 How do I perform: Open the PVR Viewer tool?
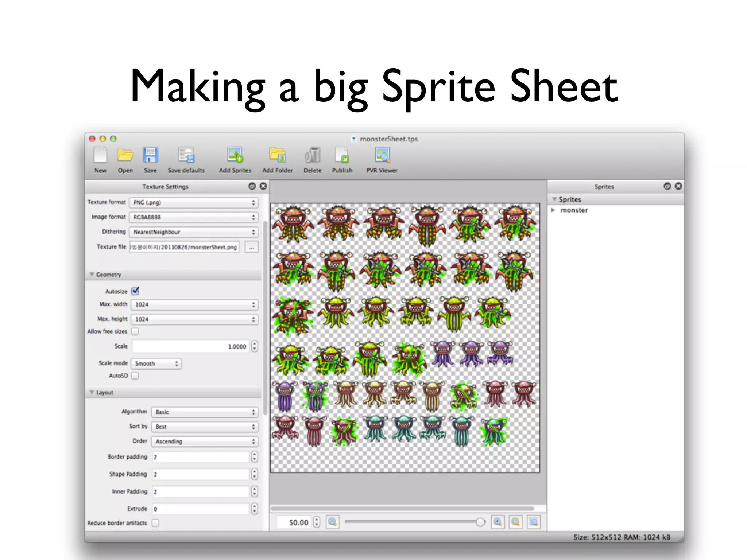(x=382, y=155)
